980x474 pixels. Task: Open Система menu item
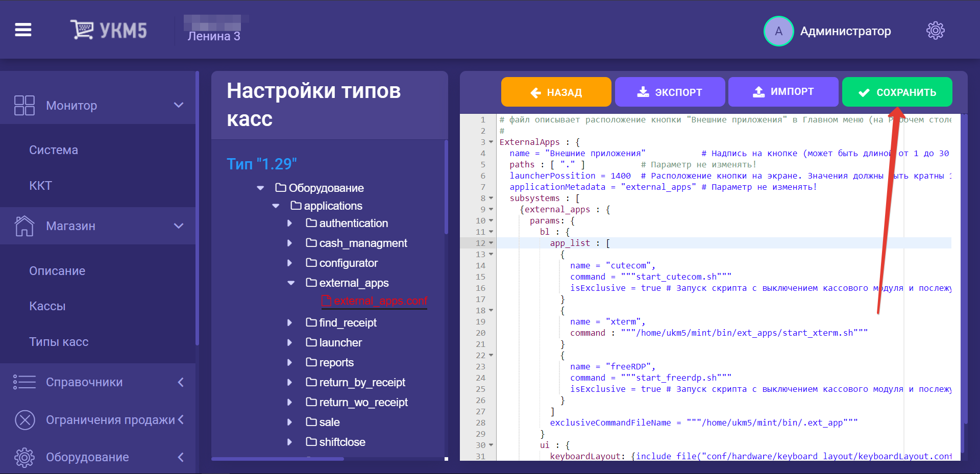(54, 150)
